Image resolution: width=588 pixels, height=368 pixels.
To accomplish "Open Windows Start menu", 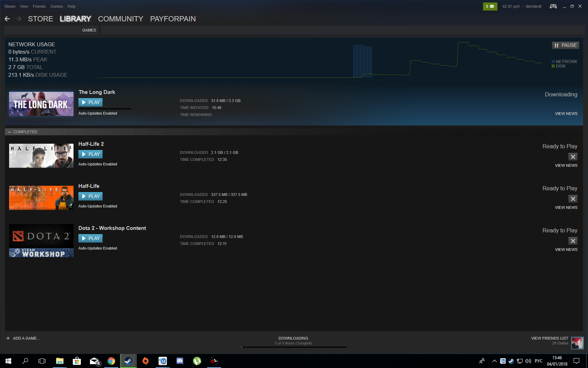I will click(x=8, y=361).
